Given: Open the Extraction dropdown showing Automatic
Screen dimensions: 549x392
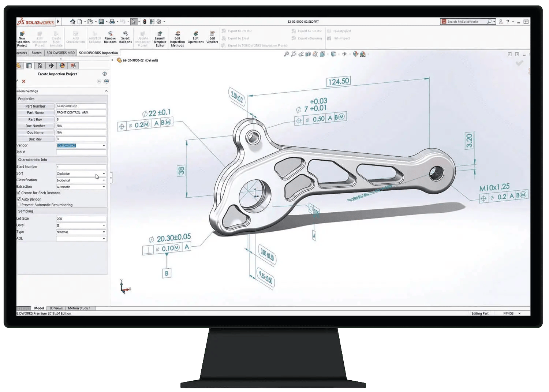Looking at the screenshot, I should [x=104, y=187].
